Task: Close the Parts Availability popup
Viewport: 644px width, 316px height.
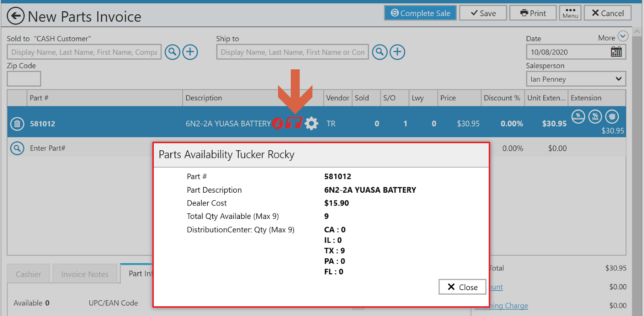Action: point(462,287)
